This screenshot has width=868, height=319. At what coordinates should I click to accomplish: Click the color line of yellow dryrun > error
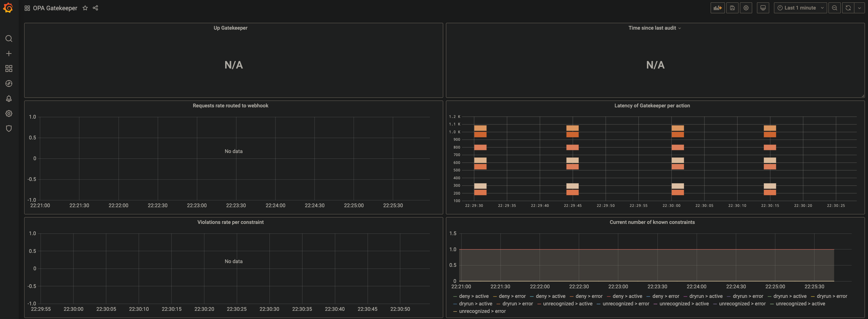pos(813,296)
